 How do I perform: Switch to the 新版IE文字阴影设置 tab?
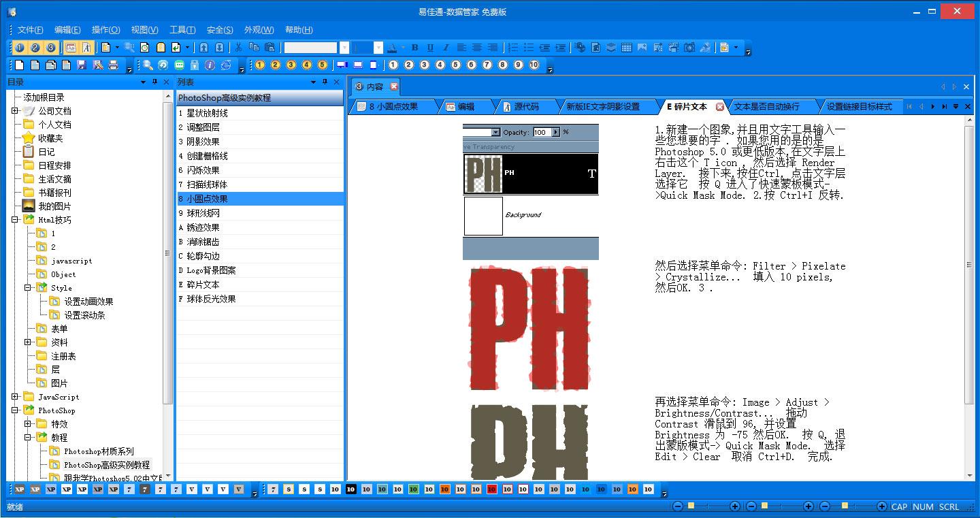(x=604, y=107)
